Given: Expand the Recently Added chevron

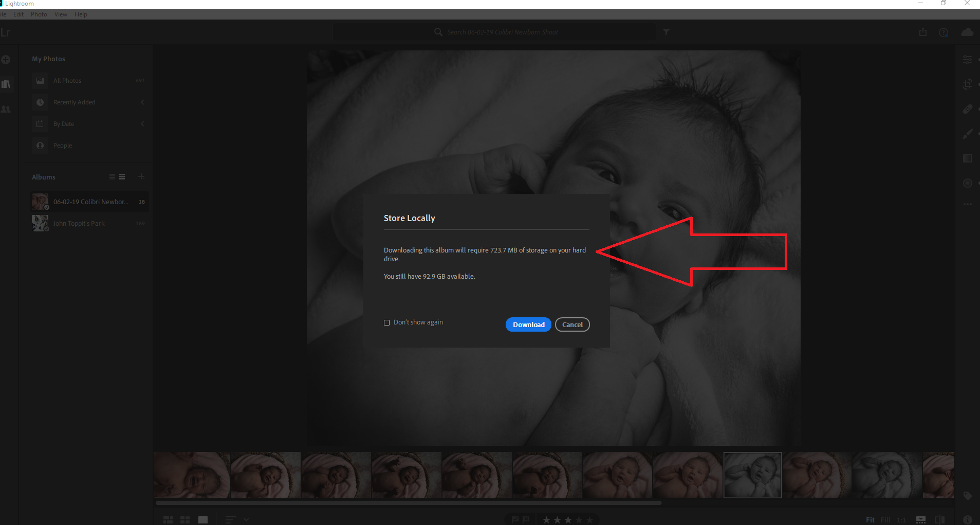Looking at the screenshot, I should click(x=142, y=102).
